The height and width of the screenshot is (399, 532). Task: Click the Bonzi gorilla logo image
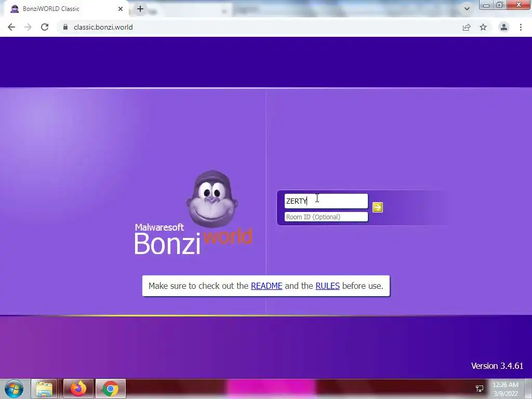click(x=212, y=199)
